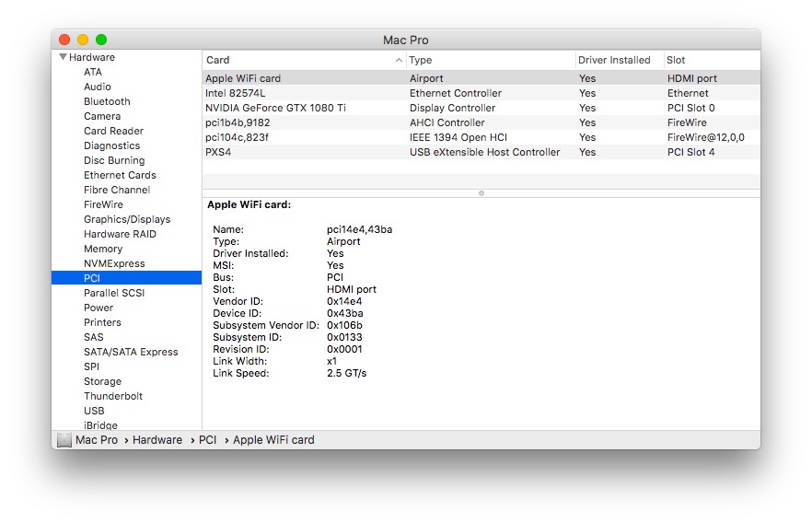Close the Mac Pro window
This screenshot has height=523, width=812.
(64, 40)
